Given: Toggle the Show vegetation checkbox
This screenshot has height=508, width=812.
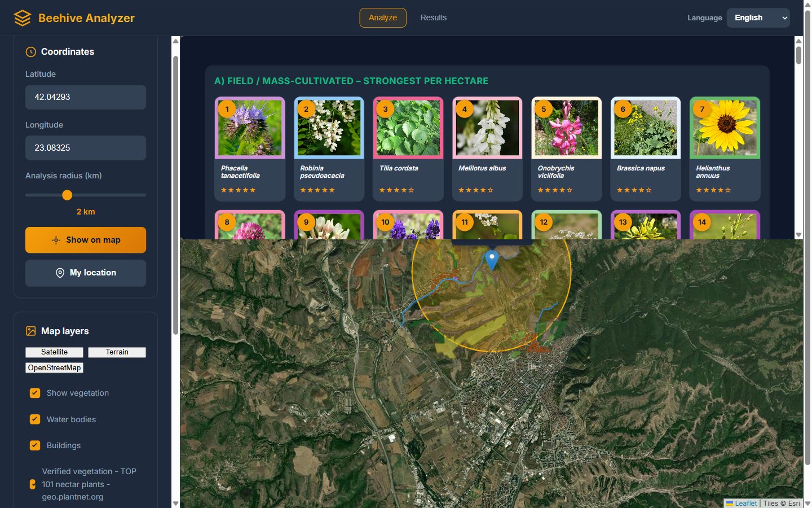Looking at the screenshot, I should (x=35, y=393).
